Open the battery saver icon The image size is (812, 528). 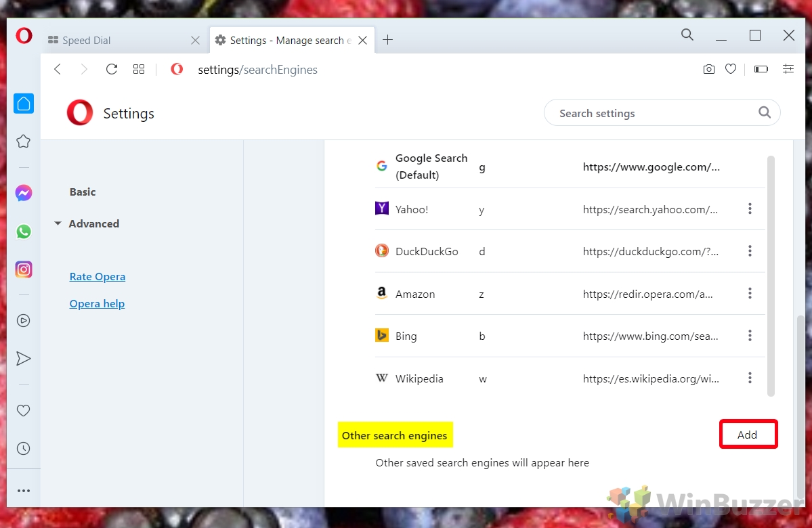tap(761, 69)
